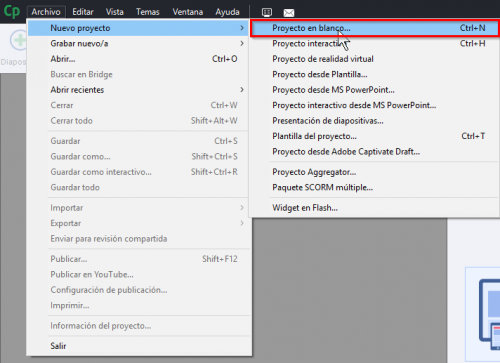Open the layout panel icon beside Ayuda
This screenshot has height=363, width=500.
coord(267,13)
